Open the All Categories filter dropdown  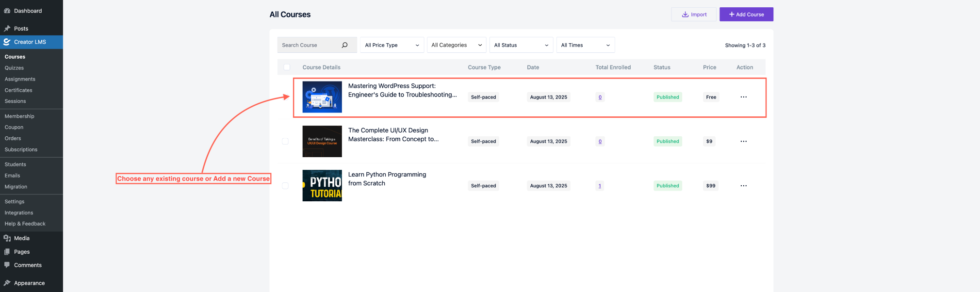click(x=456, y=45)
